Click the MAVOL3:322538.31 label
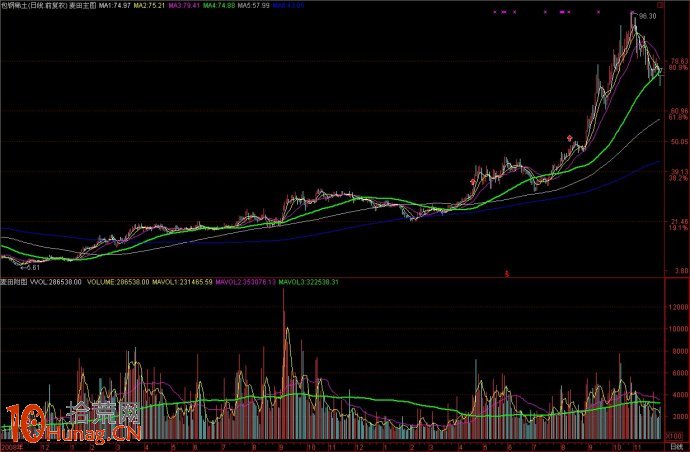Viewport: 690px width, 452px height. [309, 282]
